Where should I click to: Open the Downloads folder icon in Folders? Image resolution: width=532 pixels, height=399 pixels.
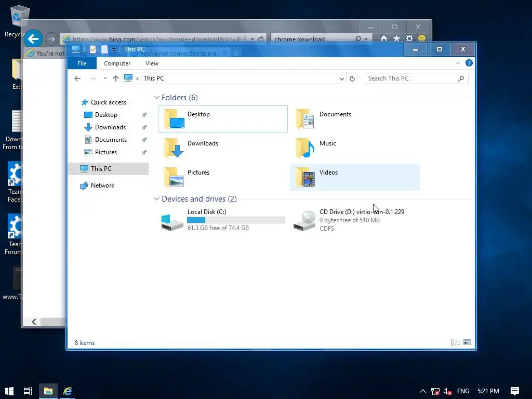pos(174,148)
